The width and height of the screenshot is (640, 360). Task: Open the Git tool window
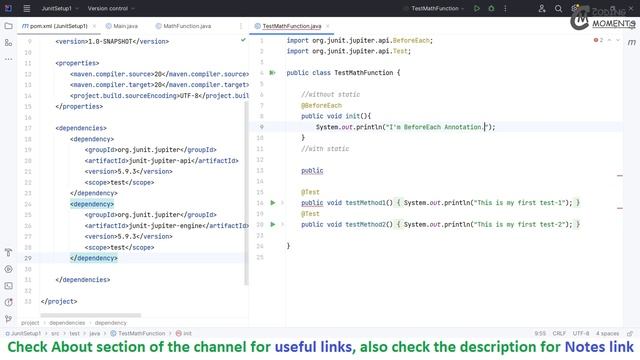(x=8, y=319)
